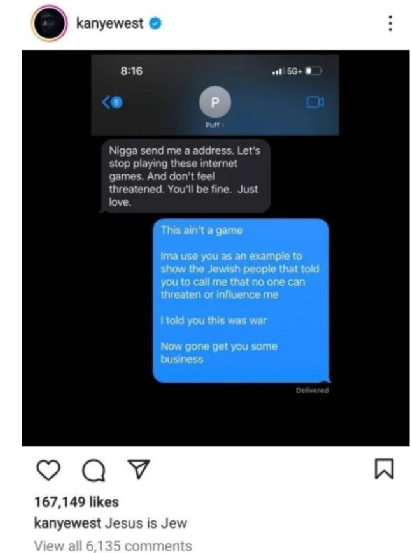
Task: Open kanyewest profile picture story
Action: click(49, 24)
